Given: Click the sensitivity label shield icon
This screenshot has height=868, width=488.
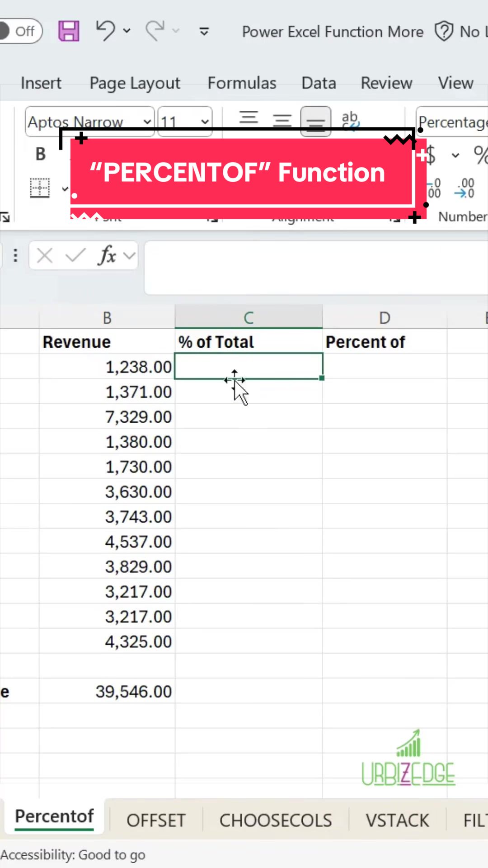Looking at the screenshot, I should [444, 31].
